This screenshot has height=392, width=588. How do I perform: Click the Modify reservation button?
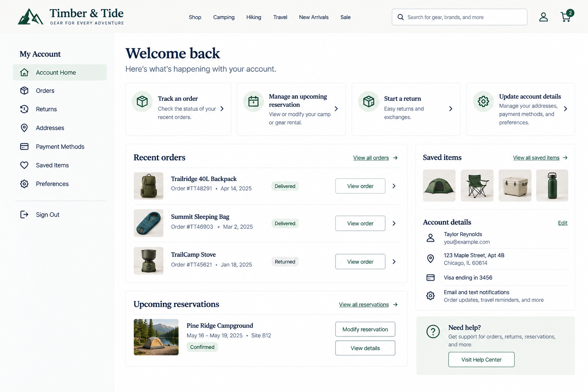coord(365,329)
